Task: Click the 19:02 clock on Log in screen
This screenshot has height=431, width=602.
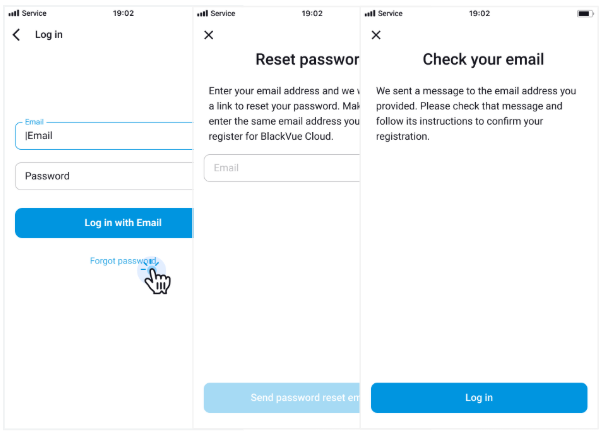Action: pyautogui.click(x=124, y=13)
